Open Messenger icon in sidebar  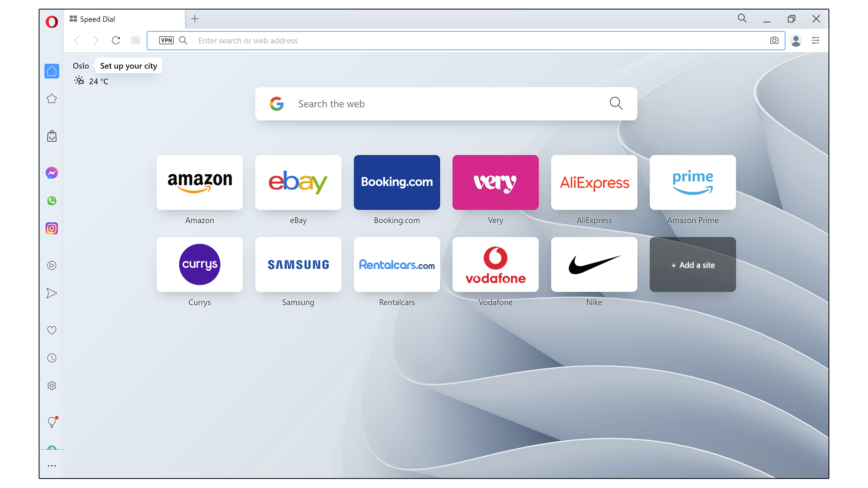click(x=52, y=173)
